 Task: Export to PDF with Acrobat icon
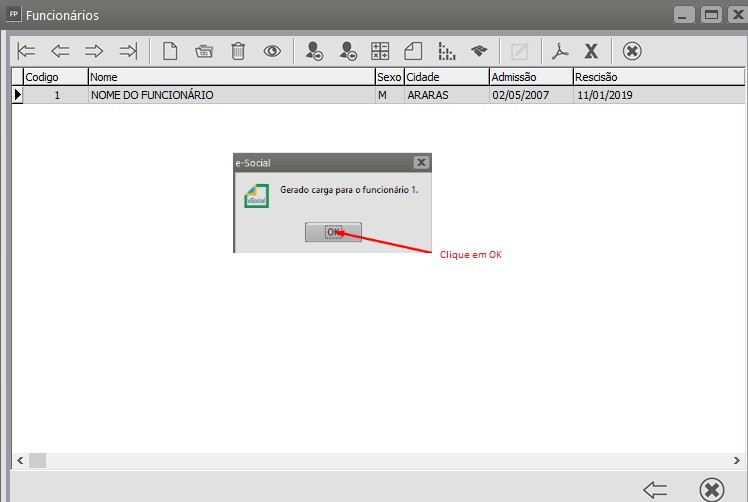pyautogui.click(x=560, y=51)
